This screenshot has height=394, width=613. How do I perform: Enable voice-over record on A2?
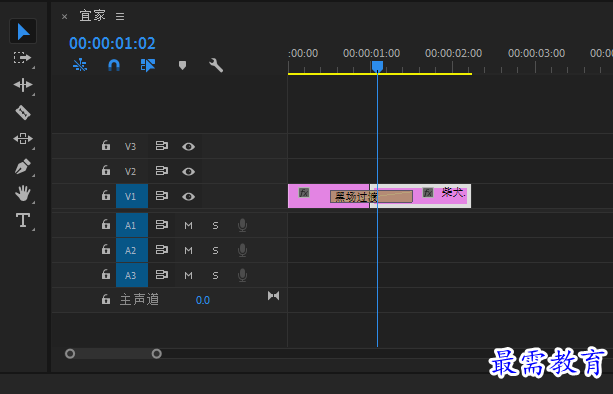point(242,250)
